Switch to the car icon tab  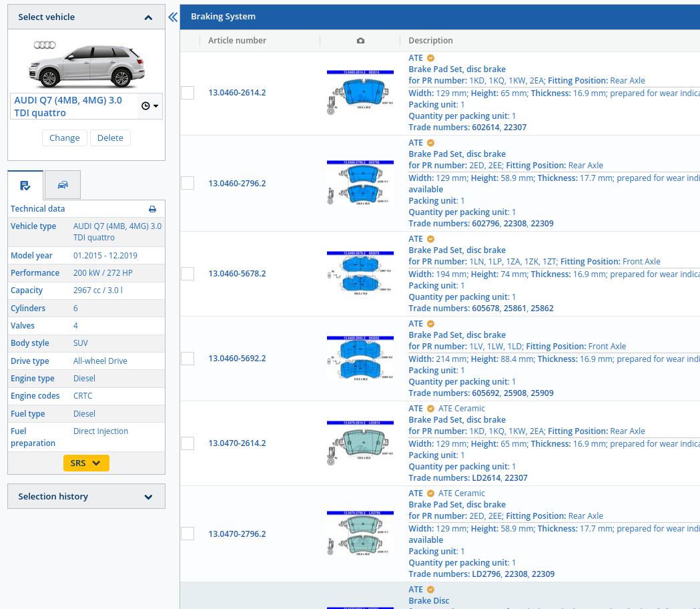point(63,185)
